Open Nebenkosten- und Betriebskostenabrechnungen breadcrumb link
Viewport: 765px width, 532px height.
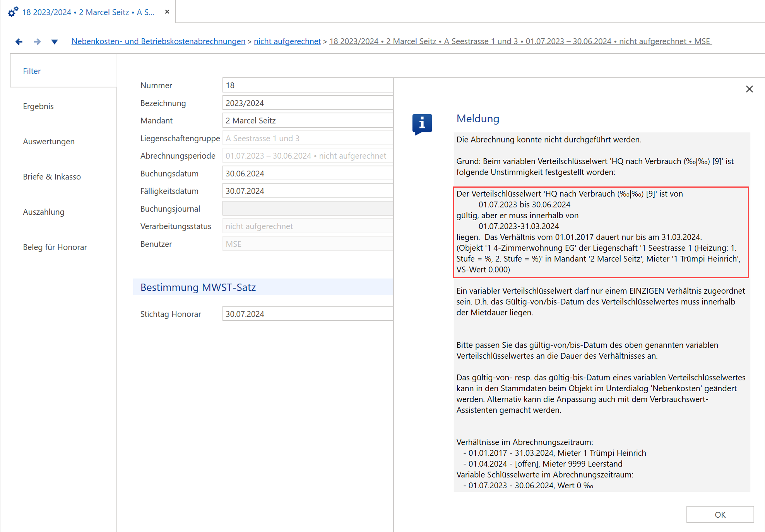159,41
